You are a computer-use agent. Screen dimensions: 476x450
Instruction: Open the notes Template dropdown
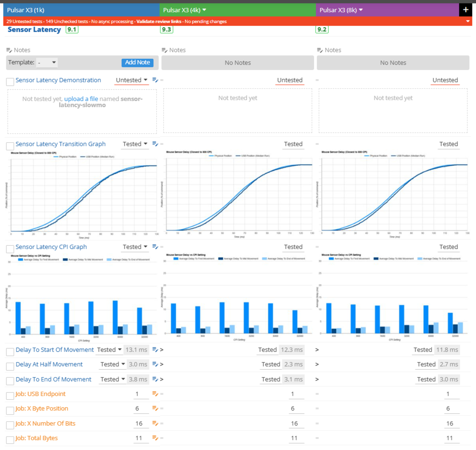click(x=47, y=63)
